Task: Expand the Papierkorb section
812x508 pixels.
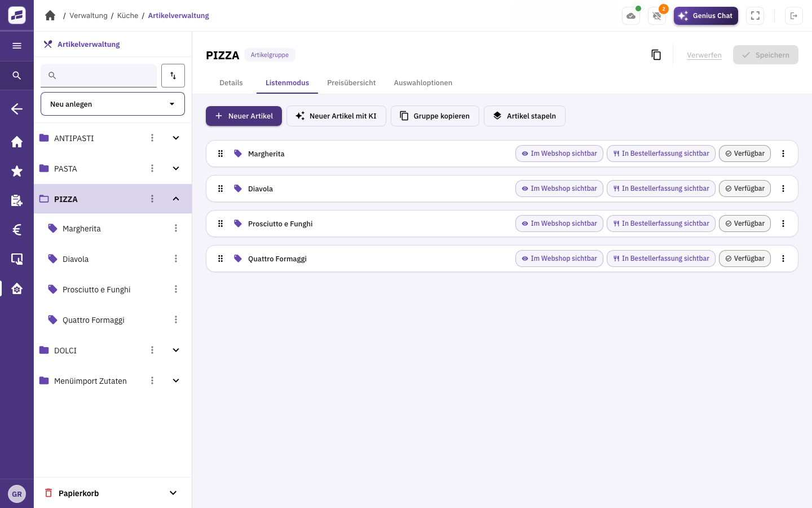Action: point(173,493)
